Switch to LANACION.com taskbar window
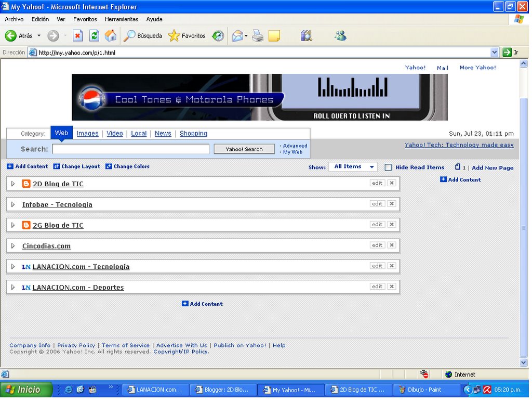532x402 pixels. click(x=155, y=390)
